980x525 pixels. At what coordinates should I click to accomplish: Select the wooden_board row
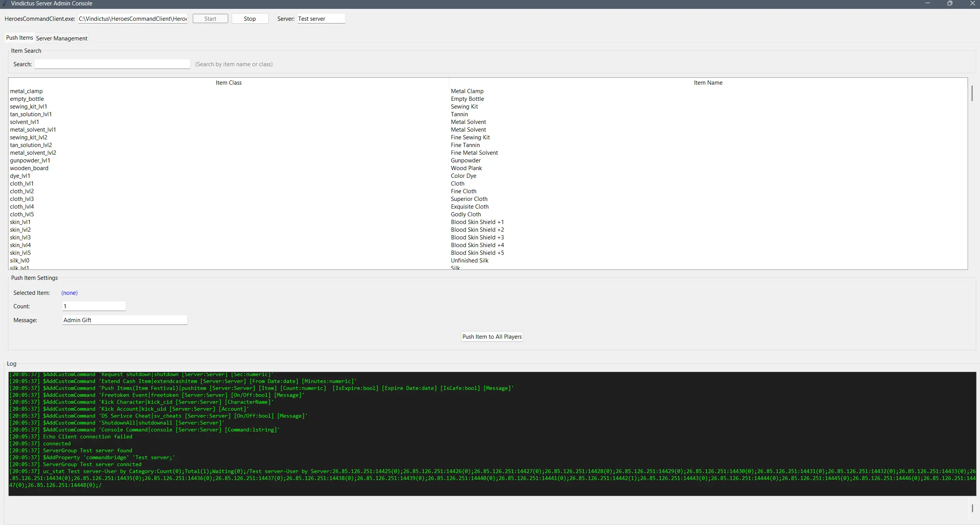pyautogui.click(x=488, y=168)
